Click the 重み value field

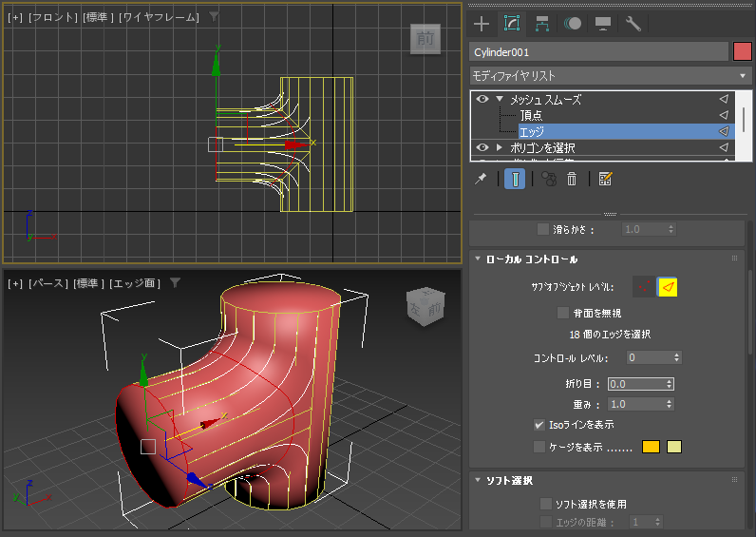tap(637, 404)
